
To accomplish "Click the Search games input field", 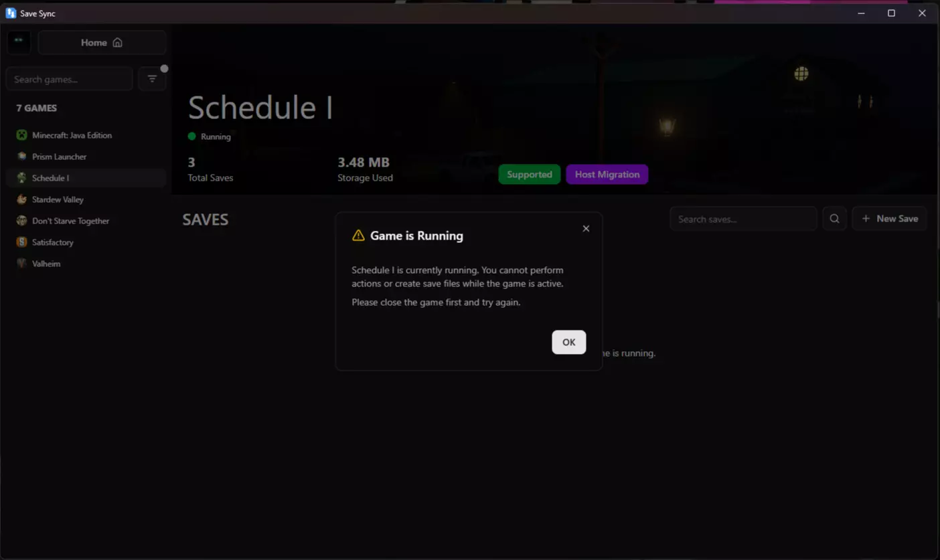I will click(70, 79).
